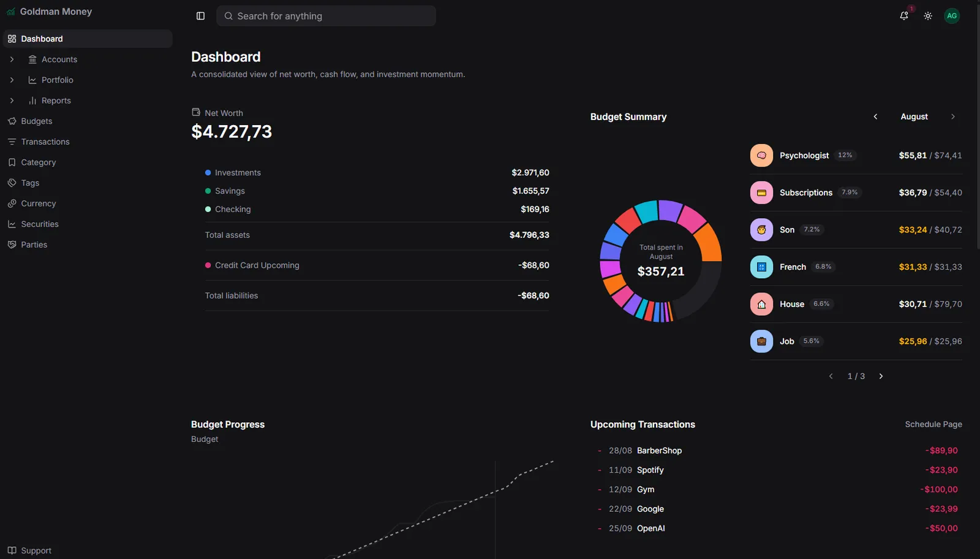This screenshot has height=559, width=980.
Task: Click the orange donut chart segment
Action: (709, 242)
